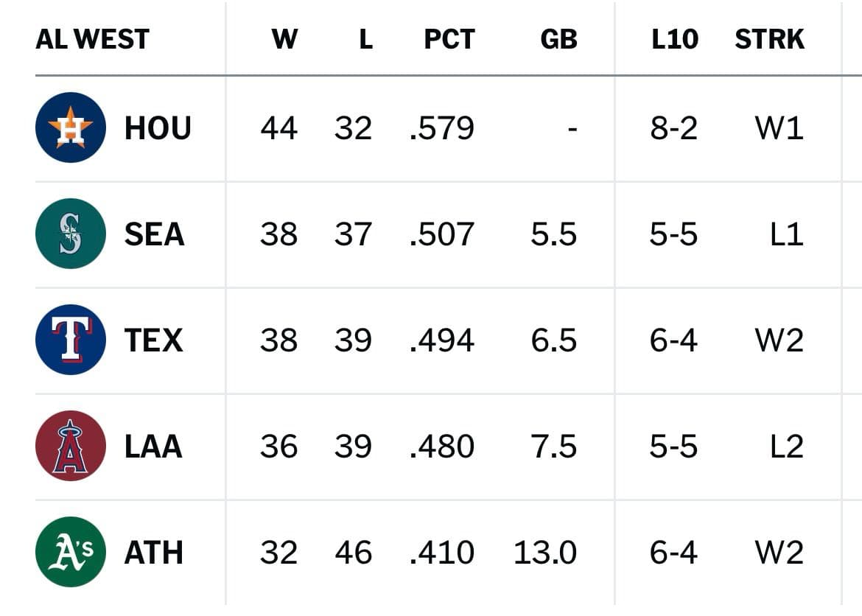The image size is (862, 616).
Task: Sort standings by W column header
Action: tap(284, 39)
